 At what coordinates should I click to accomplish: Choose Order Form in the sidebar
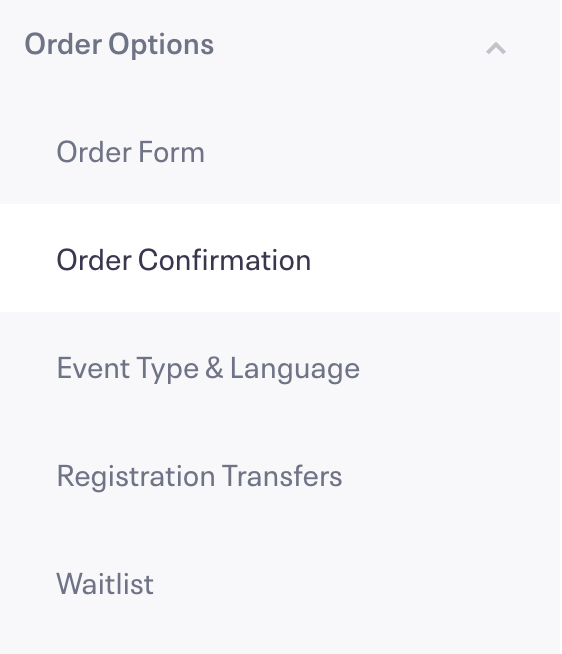(280, 151)
